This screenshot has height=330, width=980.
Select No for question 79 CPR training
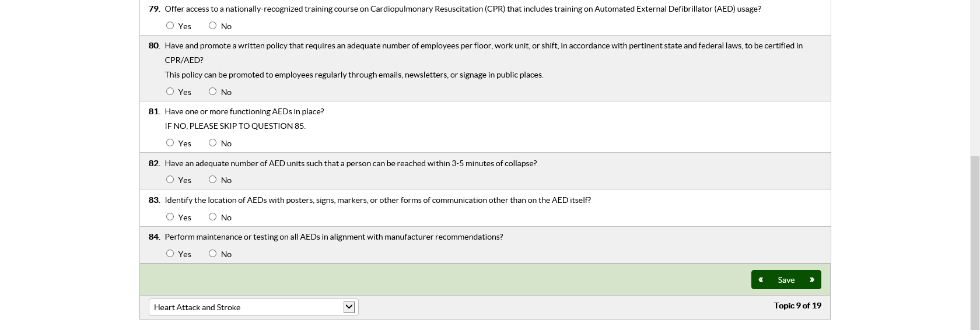point(212,26)
